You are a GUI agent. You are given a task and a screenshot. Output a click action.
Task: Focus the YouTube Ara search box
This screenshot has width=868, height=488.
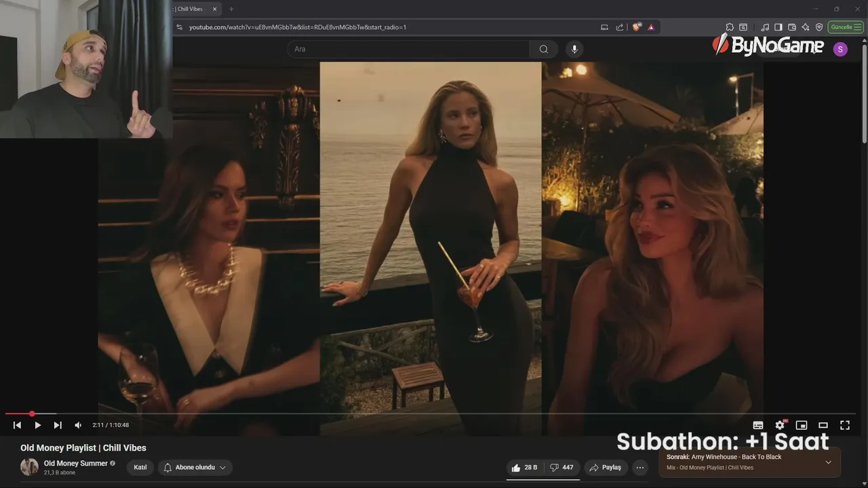pyautogui.click(x=408, y=49)
